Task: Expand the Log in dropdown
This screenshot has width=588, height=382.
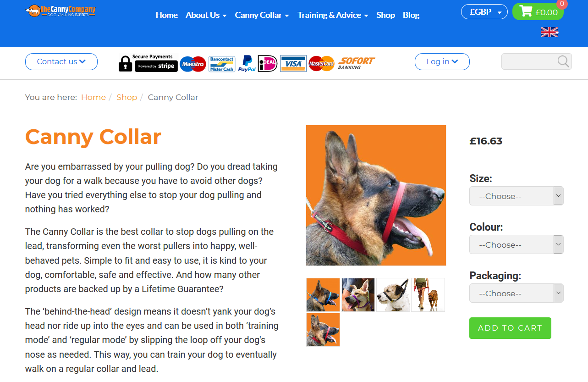Action: 442,61
